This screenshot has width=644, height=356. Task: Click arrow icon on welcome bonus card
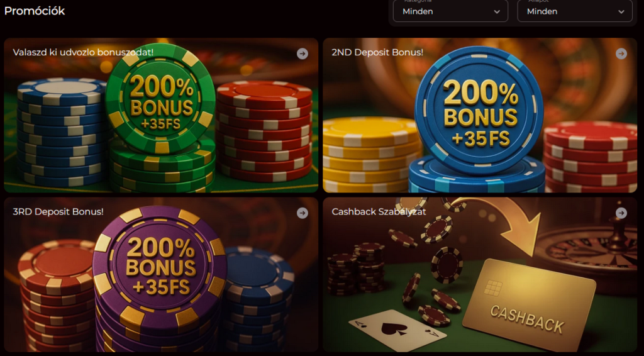coord(303,54)
